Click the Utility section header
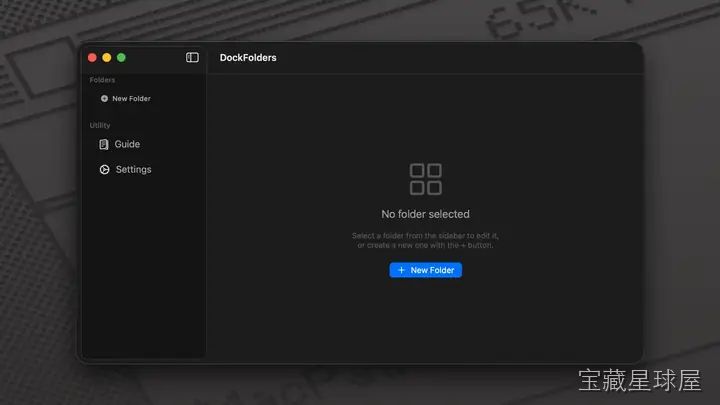 click(x=100, y=125)
